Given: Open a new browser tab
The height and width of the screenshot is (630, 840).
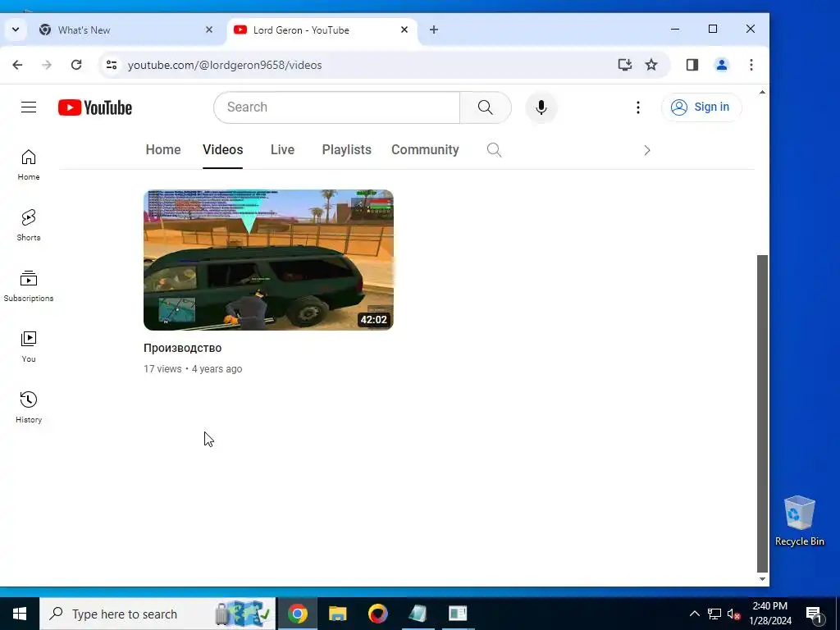Looking at the screenshot, I should pos(434,30).
